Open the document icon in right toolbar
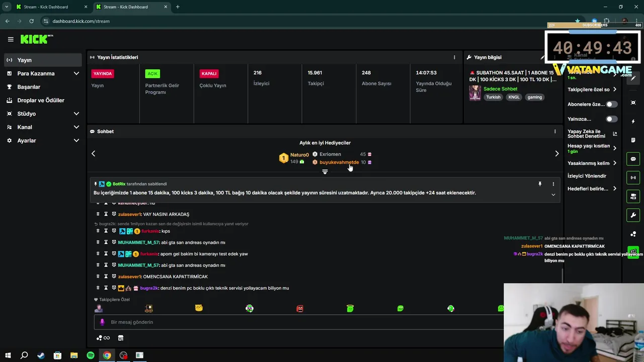The width and height of the screenshot is (644, 362). pyautogui.click(x=633, y=140)
